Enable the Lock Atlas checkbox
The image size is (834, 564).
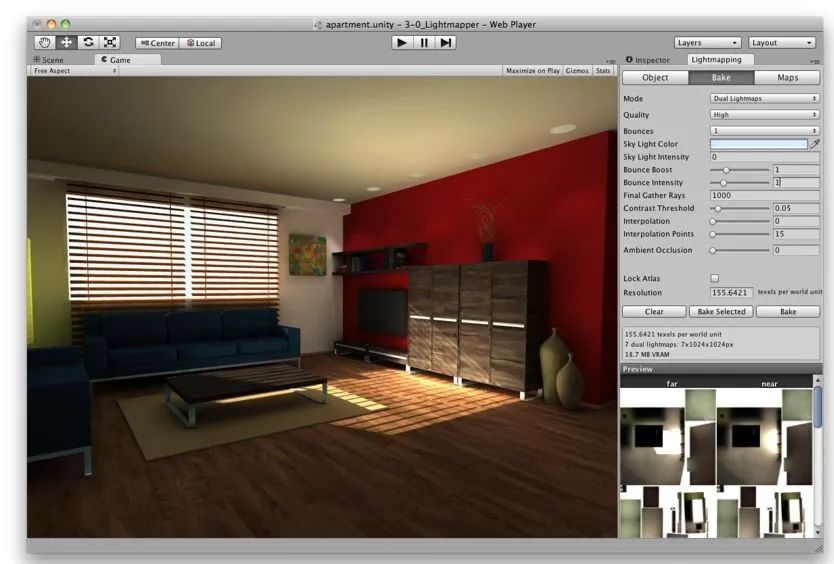[x=714, y=278]
